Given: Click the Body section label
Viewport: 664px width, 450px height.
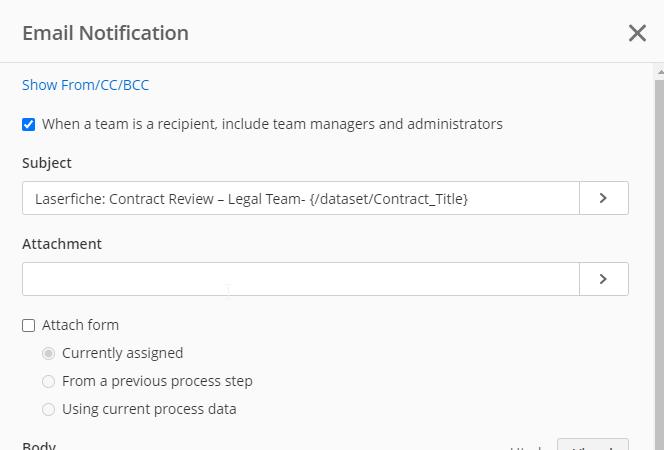Looking at the screenshot, I should pos(39,446).
